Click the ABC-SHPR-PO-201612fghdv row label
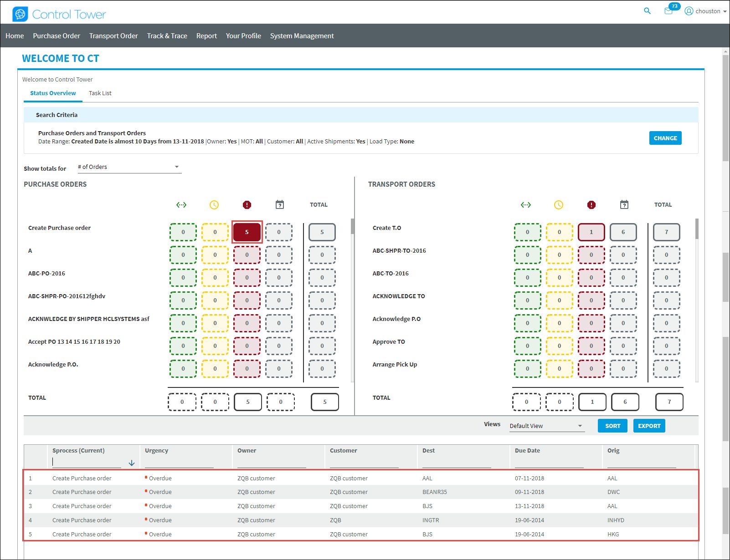Image resolution: width=730 pixels, height=560 pixels. point(67,296)
